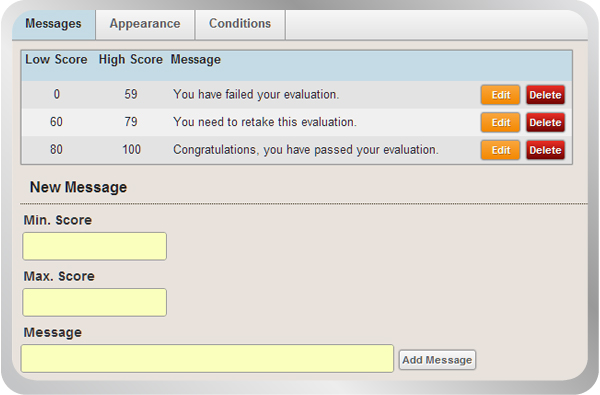This screenshot has width=600, height=395.
Task: Click the Message column header
Action: pos(196,60)
